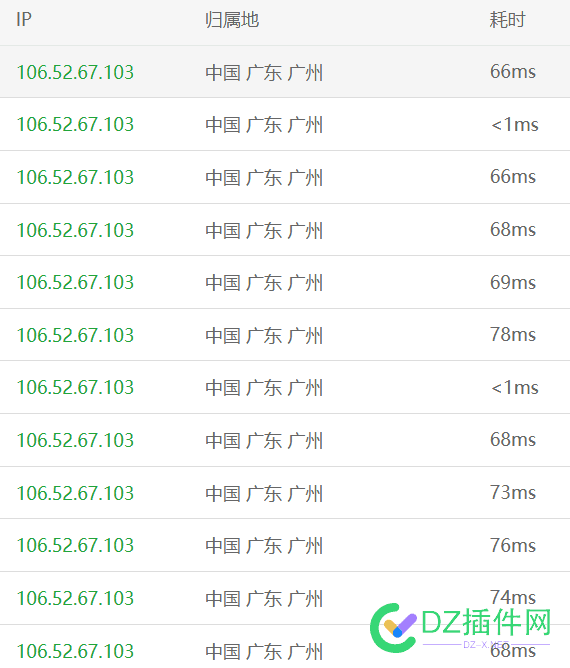Open the IP link in the 69ms row
Screen dimensions: 570x668
[x=75, y=282]
